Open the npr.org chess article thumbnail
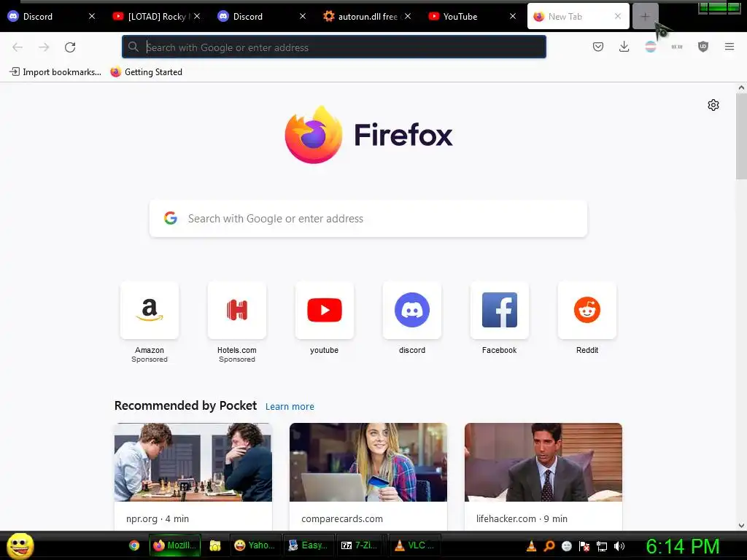Screen dimensions: 747x560 coord(193,462)
